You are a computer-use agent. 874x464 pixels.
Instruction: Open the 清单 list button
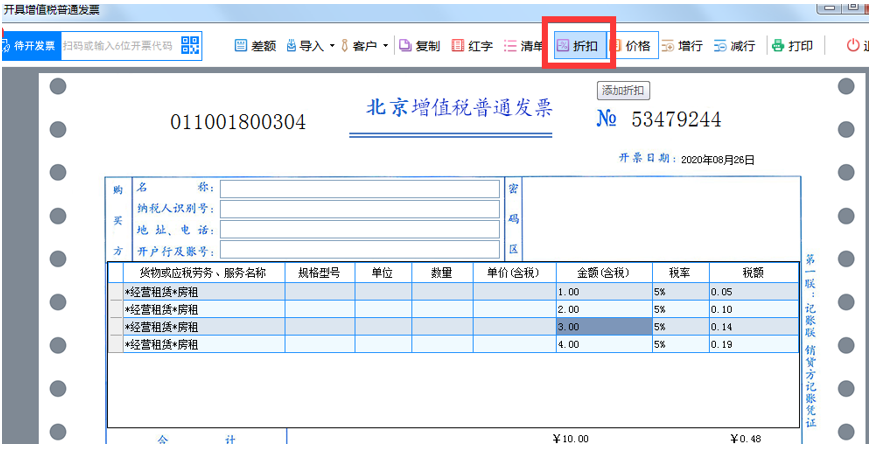pyautogui.click(x=523, y=46)
